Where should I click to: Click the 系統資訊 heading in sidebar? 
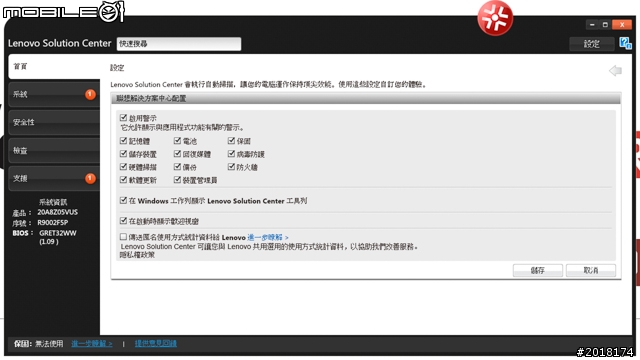(53, 202)
